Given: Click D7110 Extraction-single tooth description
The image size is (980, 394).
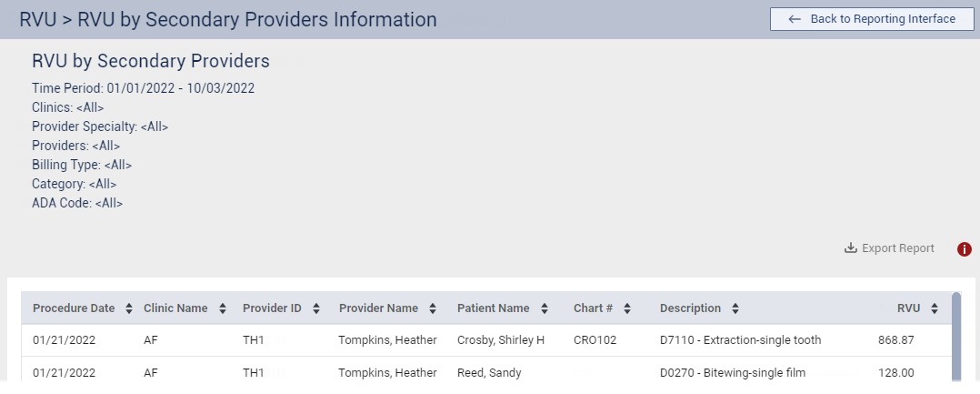Looking at the screenshot, I should coord(740,340).
